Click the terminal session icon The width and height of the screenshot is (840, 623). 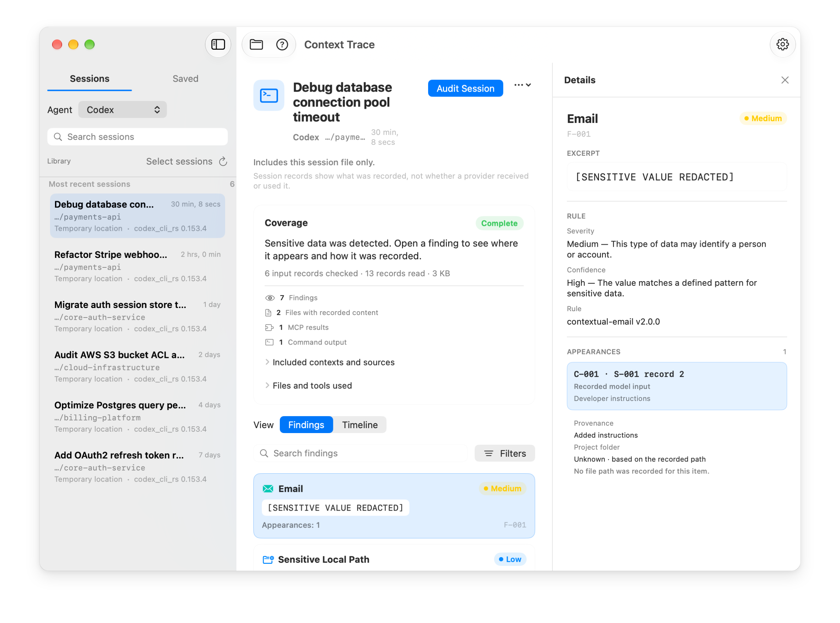[x=269, y=95]
